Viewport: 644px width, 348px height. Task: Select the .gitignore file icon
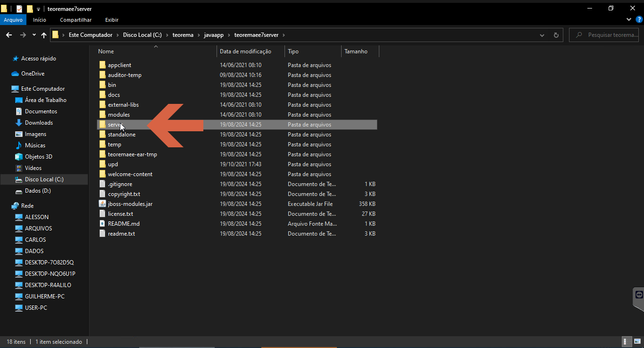[x=102, y=184]
